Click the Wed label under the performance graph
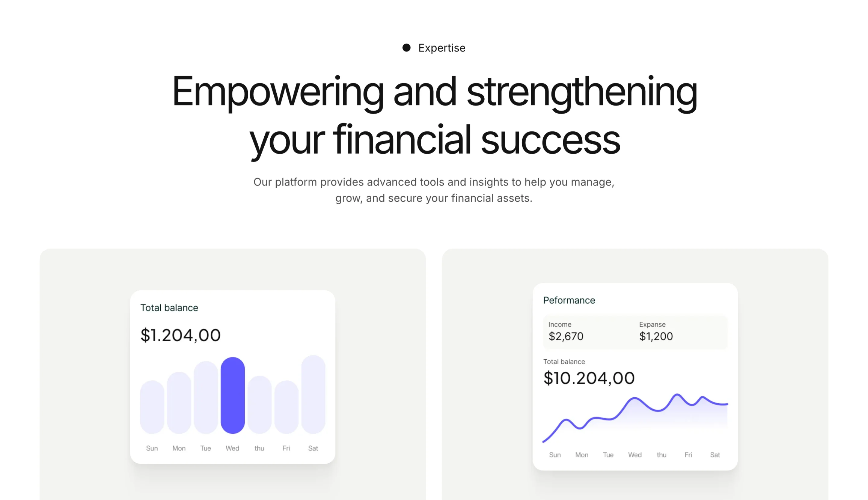Viewport: 868px width, 500px height. point(635,455)
